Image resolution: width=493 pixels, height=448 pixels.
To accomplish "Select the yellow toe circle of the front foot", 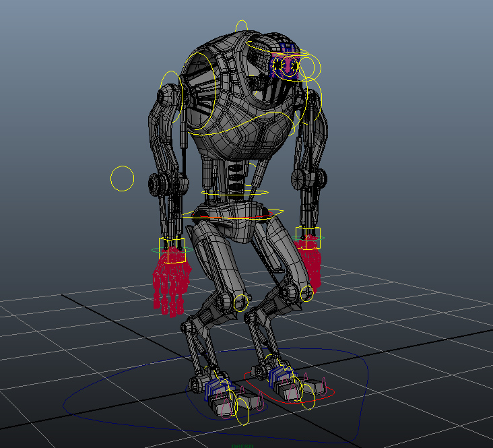I will pos(242,412).
